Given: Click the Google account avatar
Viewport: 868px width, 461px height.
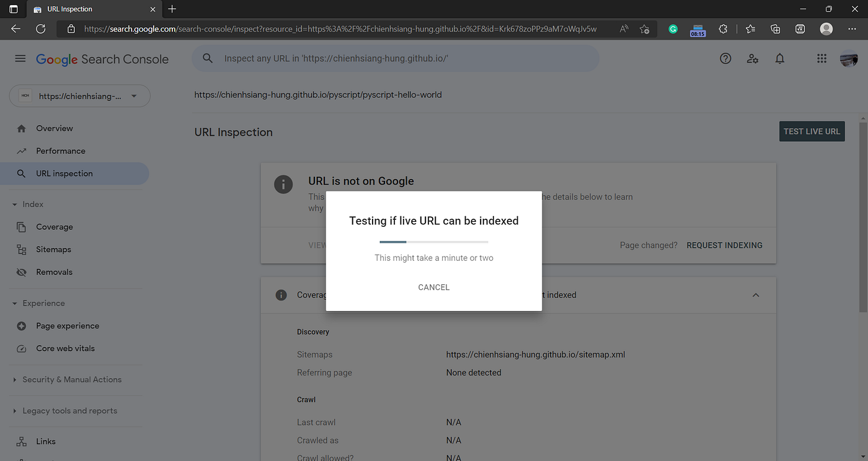Looking at the screenshot, I should coord(849,59).
